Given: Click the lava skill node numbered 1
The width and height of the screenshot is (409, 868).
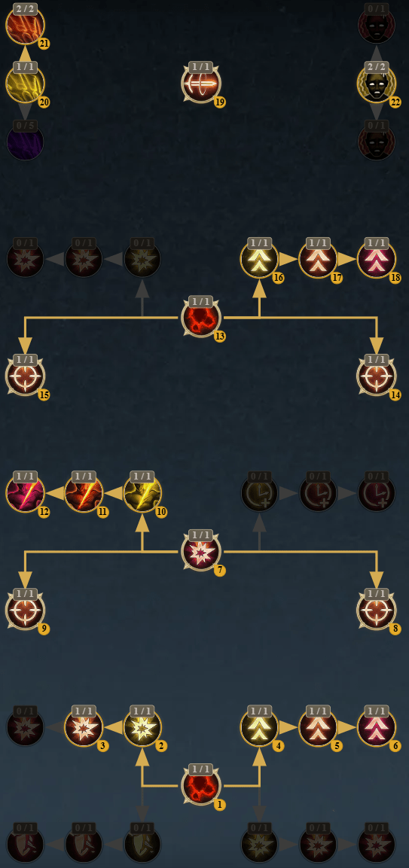Looking at the screenshot, I should [201, 786].
